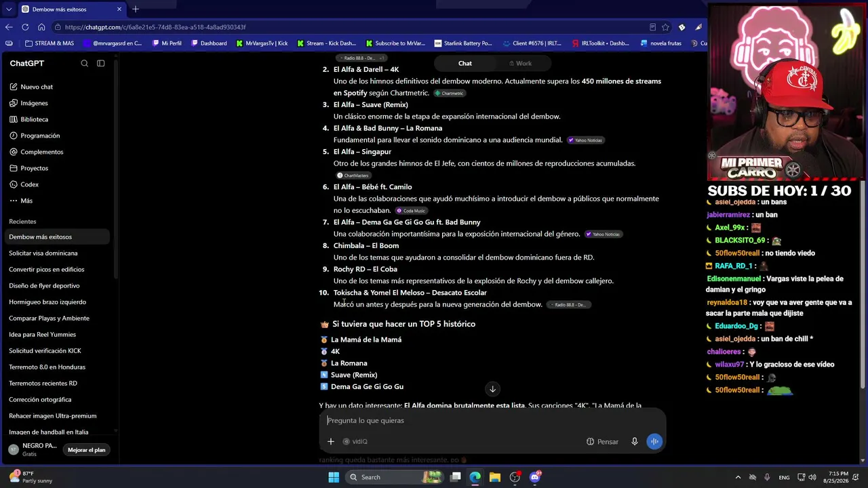Reload the page in the browser
Screen dimensions: 868x488
(25, 27)
